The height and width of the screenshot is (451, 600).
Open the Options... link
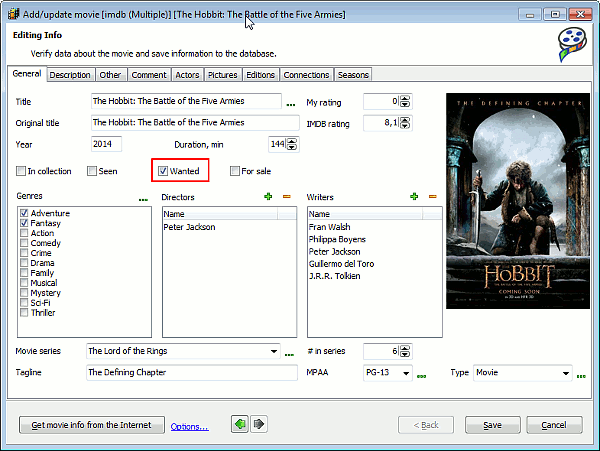(189, 427)
